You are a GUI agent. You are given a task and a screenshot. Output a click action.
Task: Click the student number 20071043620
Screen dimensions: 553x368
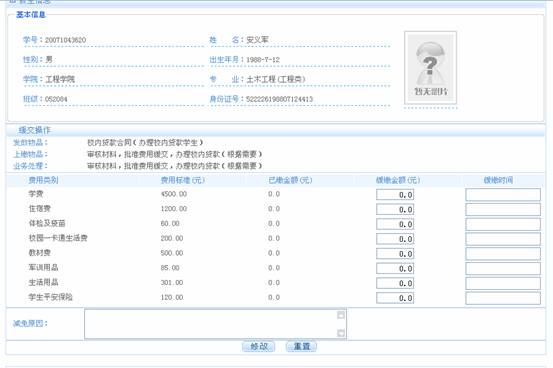(x=66, y=40)
